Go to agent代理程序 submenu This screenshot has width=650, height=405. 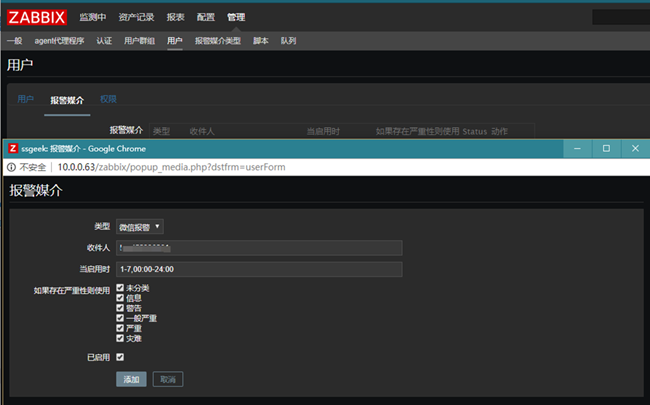click(59, 41)
